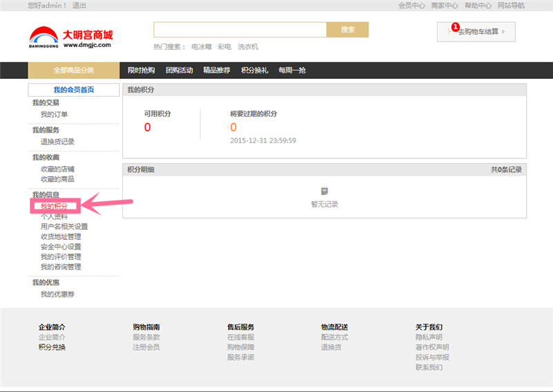
Task: Open footer link 服务承诺
Action: pyautogui.click(x=241, y=357)
